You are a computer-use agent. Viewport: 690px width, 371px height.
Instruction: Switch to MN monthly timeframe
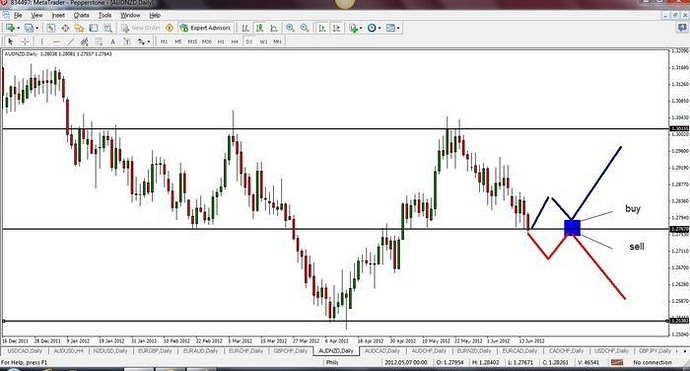pos(277,41)
